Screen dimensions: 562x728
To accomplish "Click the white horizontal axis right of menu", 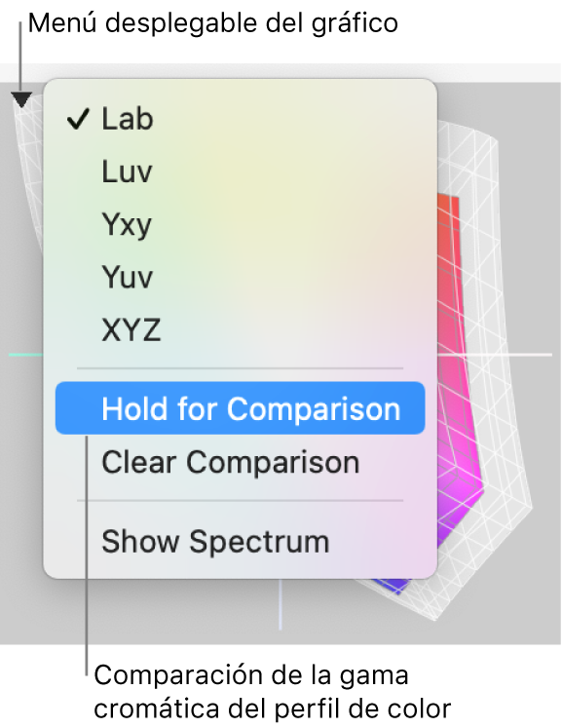I will (x=495, y=355).
